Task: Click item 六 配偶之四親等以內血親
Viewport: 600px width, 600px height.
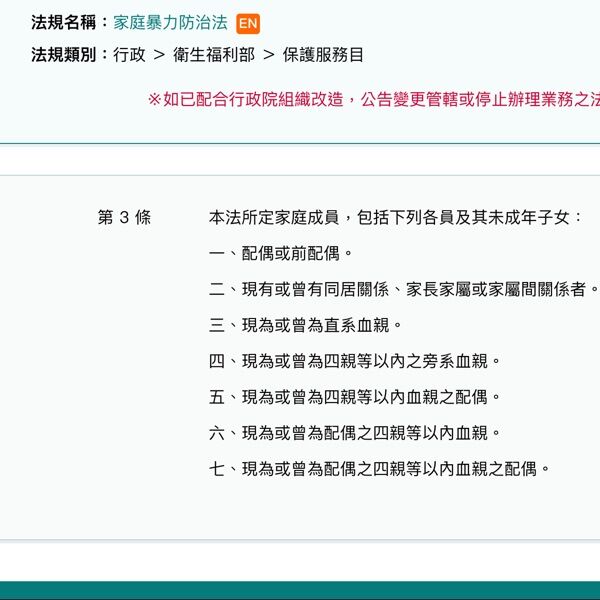Action: point(355,433)
